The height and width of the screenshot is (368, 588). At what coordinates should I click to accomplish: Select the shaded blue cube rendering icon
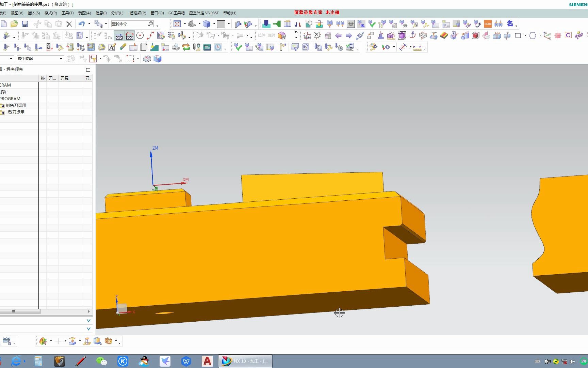pos(206,24)
